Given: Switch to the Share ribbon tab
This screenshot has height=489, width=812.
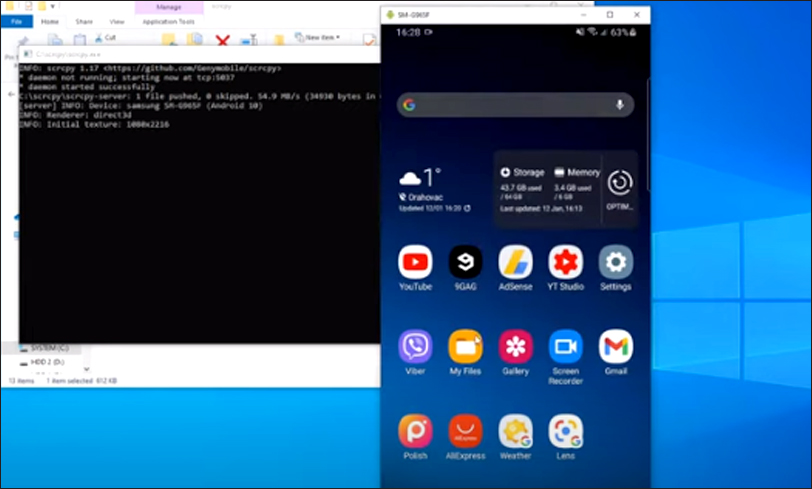Looking at the screenshot, I should click(84, 21).
